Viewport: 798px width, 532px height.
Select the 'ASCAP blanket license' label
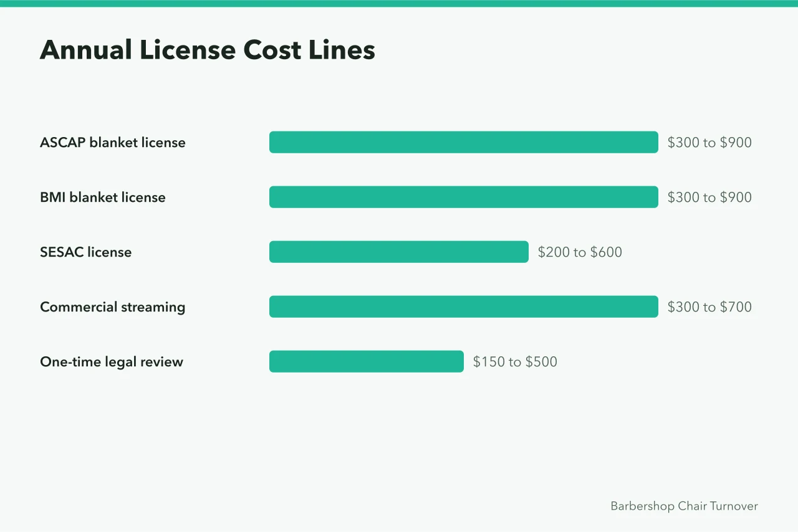pyautogui.click(x=113, y=142)
